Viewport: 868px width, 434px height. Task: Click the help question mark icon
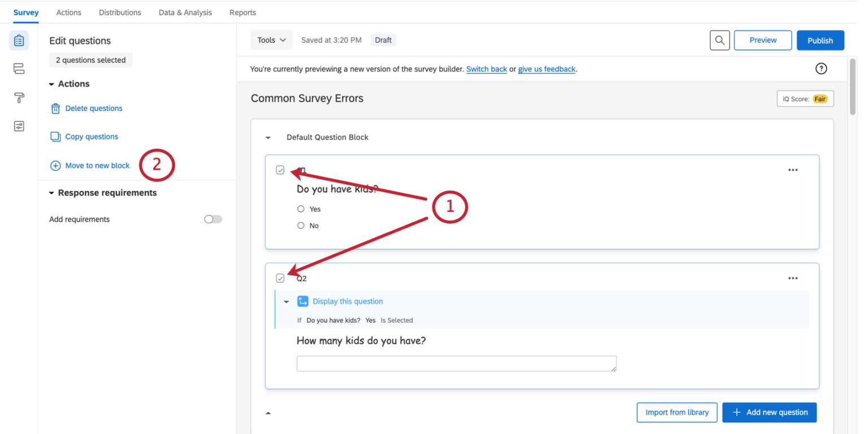(821, 68)
